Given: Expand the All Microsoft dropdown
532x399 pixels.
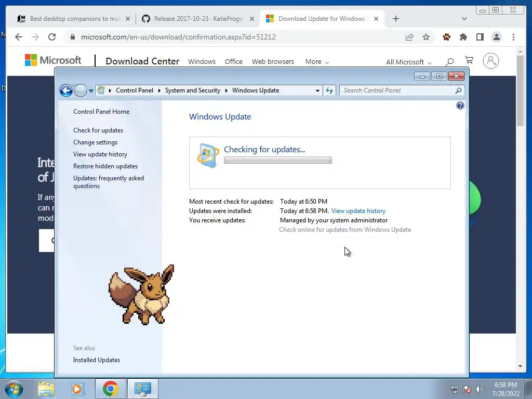Looking at the screenshot, I should 409,62.
